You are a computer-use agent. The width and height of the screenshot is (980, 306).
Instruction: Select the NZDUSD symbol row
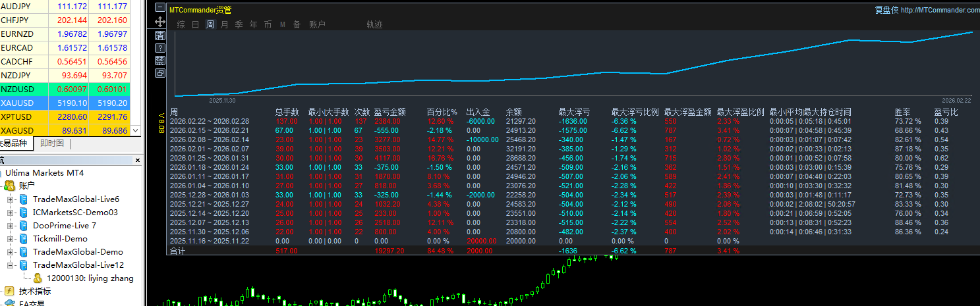click(66, 89)
